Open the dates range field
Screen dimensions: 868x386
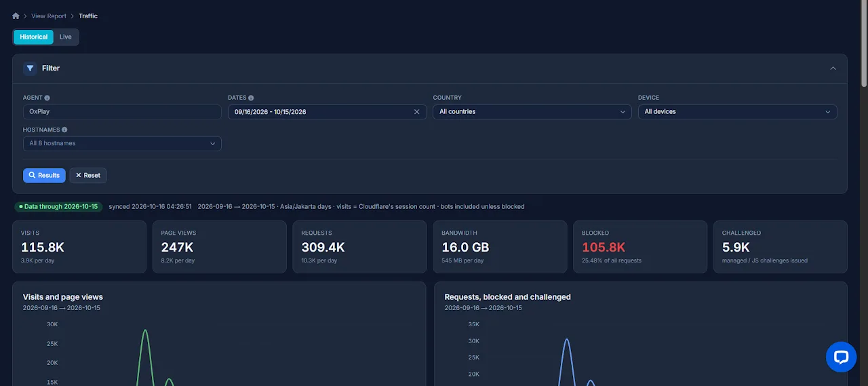[327, 112]
